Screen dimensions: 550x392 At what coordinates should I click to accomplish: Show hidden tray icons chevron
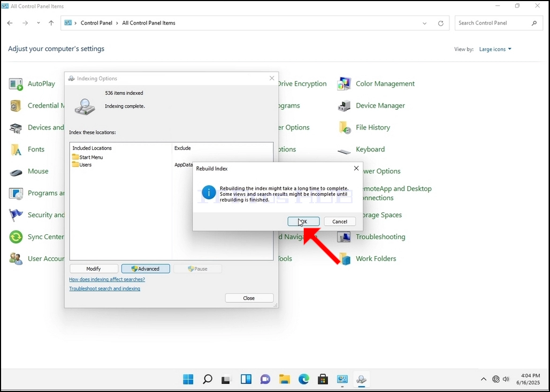click(x=483, y=379)
